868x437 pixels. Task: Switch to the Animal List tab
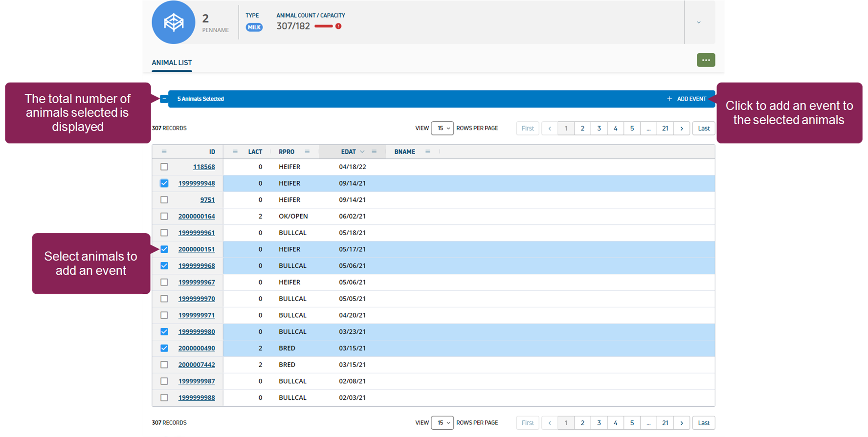pyautogui.click(x=172, y=63)
